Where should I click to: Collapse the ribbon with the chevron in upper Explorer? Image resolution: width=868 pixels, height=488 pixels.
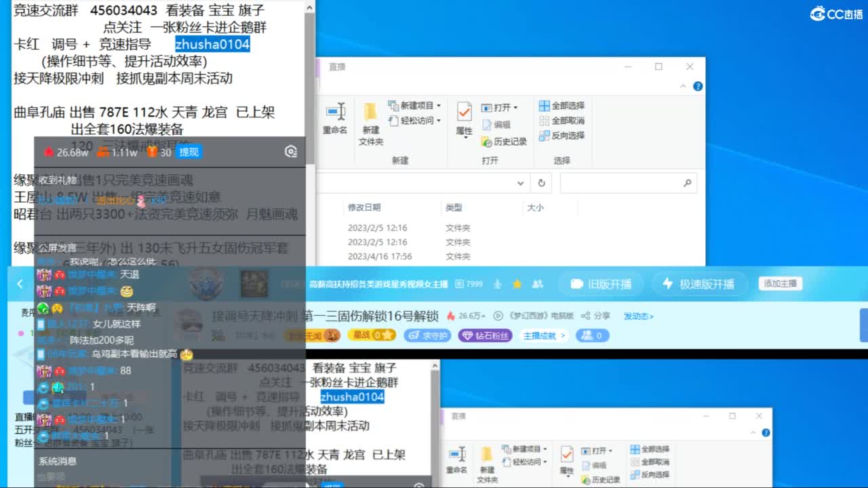684,86
